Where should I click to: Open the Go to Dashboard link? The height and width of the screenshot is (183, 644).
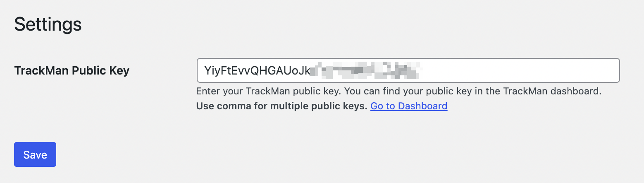(x=408, y=106)
